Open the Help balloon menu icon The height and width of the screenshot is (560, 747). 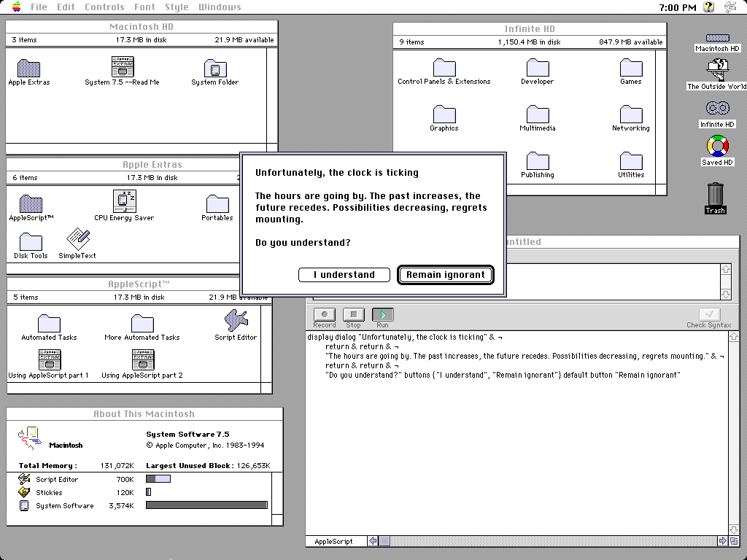708,7
